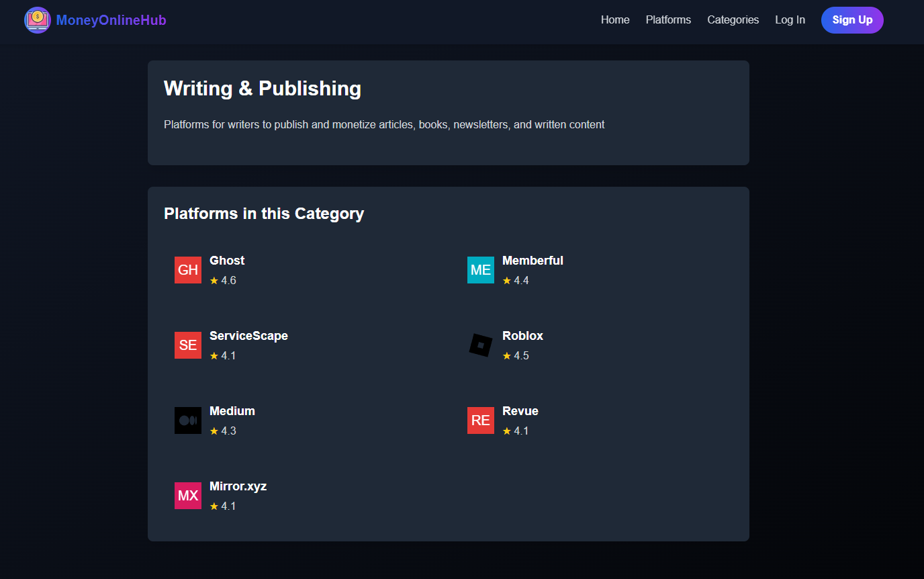Click Medium's 4.3 star rating
Viewport: 924px width, 579px height.
click(x=223, y=431)
